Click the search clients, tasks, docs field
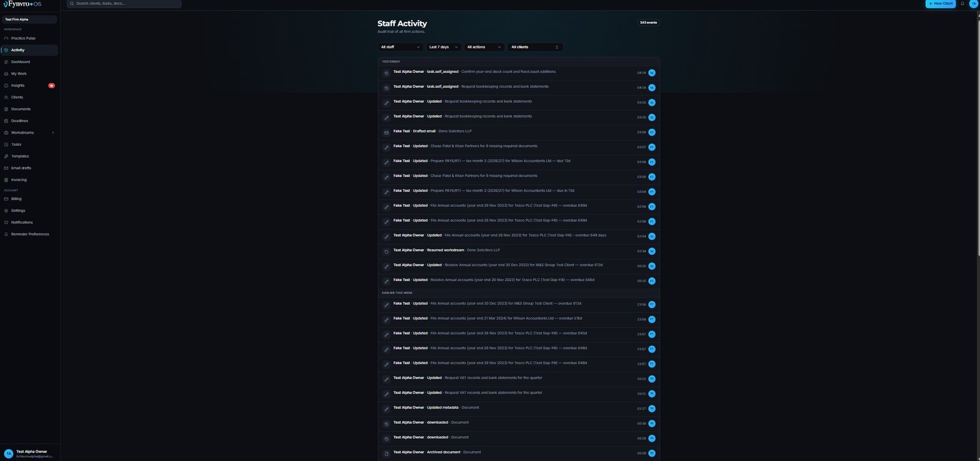The width and height of the screenshot is (980, 461). pyautogui.click(x=124, y=4)
